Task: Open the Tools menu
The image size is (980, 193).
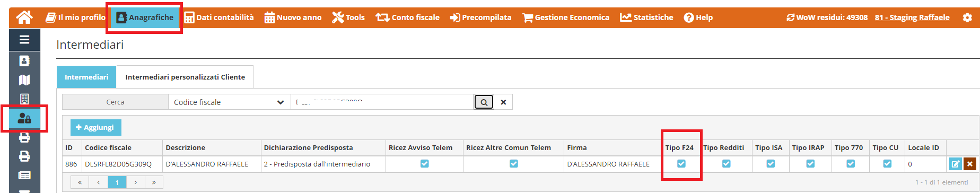Action: tap(348, 17)
